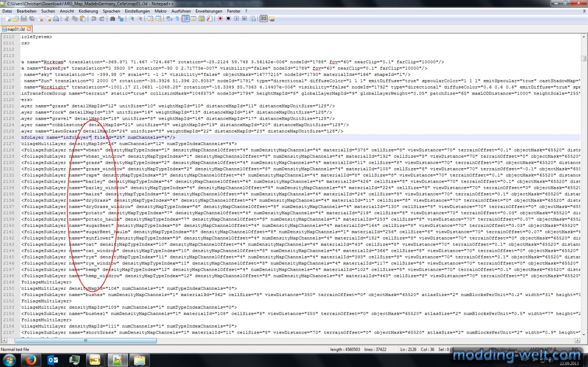Screen dimensions: 588x367
Task: Click the word "Workcam" on line 2115
Action: point(53,61)
